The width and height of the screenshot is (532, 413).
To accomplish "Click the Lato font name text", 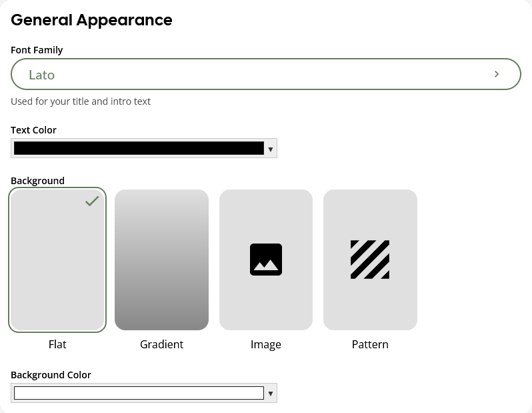I will pos(41,75).
